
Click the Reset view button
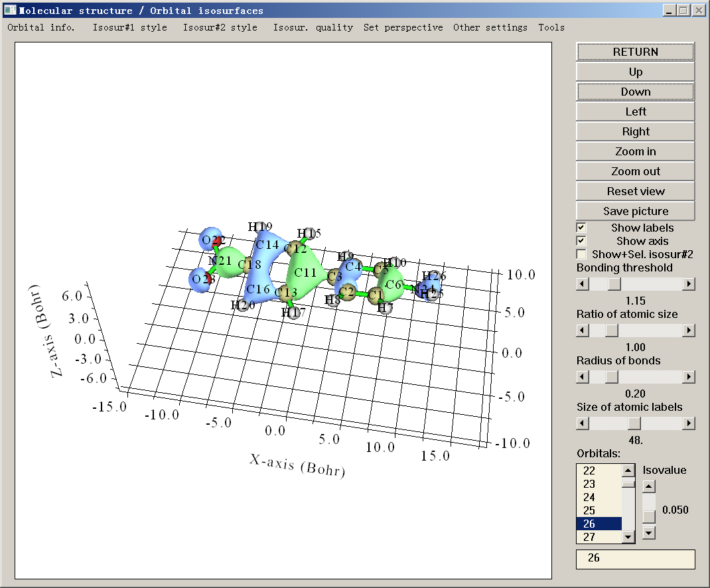point(635,191)
